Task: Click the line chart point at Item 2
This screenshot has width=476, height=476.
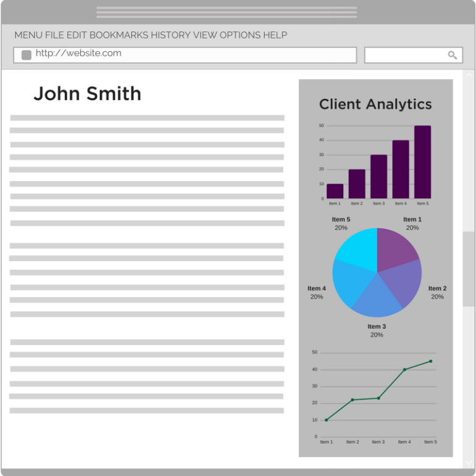Action: click(x=353, y=400)
